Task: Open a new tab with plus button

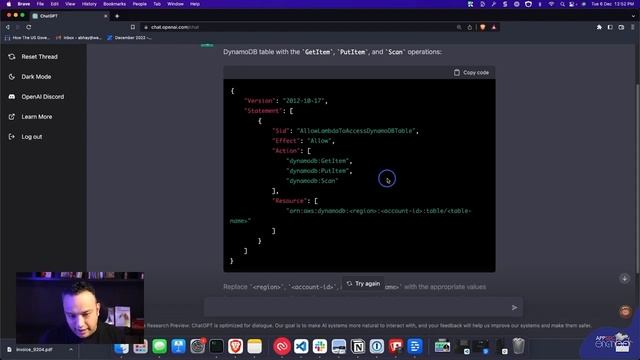Action: pyautogui.click(x=117, y=16)
